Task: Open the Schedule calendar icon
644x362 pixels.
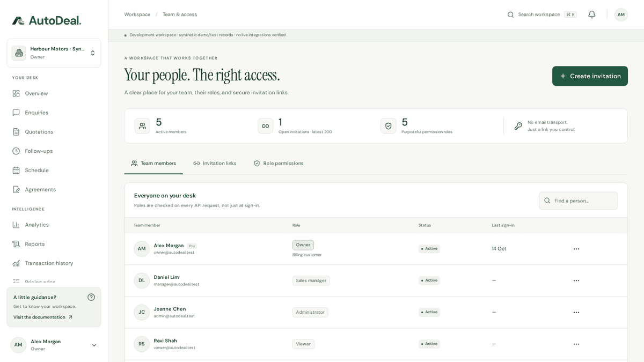Action: point(16,170)
